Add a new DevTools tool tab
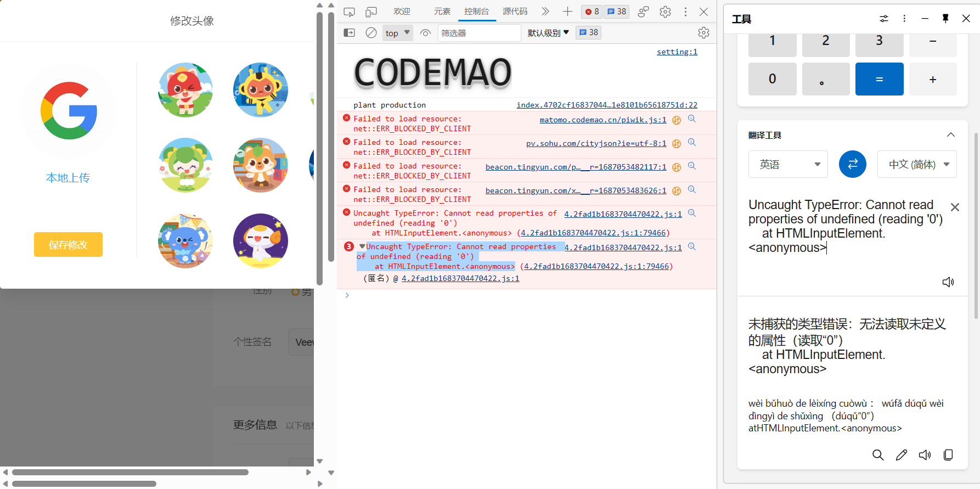 tap(567, 12)
